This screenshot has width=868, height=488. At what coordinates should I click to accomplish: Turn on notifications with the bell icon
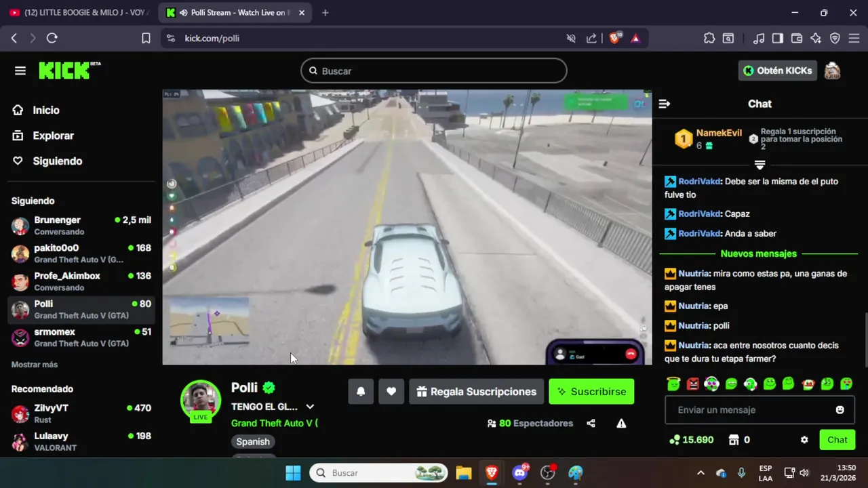tap(361, 392)
